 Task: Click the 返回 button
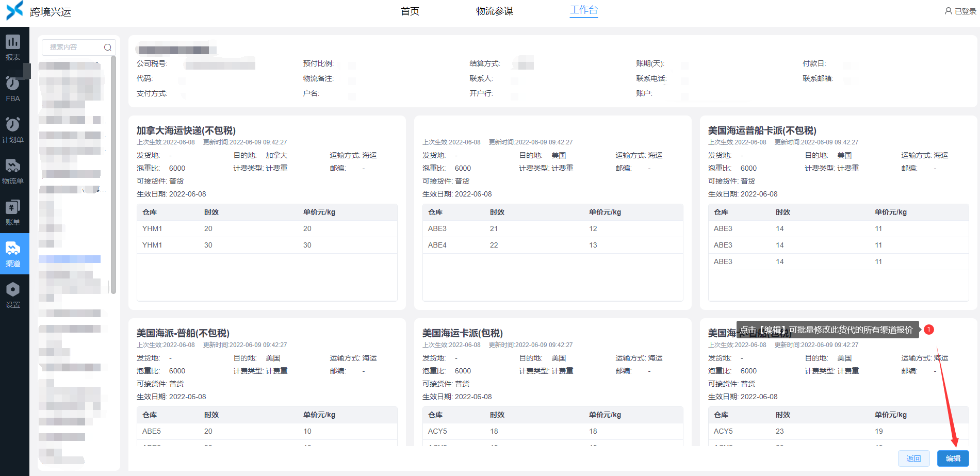point(914,458)
